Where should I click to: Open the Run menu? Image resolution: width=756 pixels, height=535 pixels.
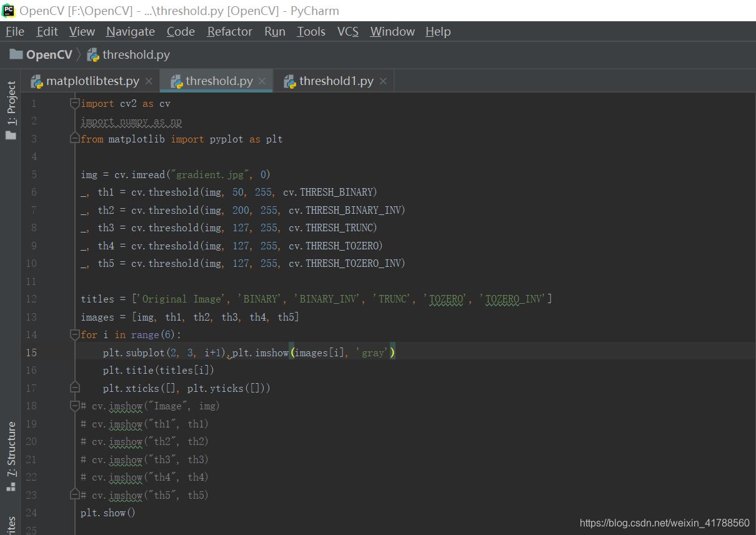pos(275,32)
